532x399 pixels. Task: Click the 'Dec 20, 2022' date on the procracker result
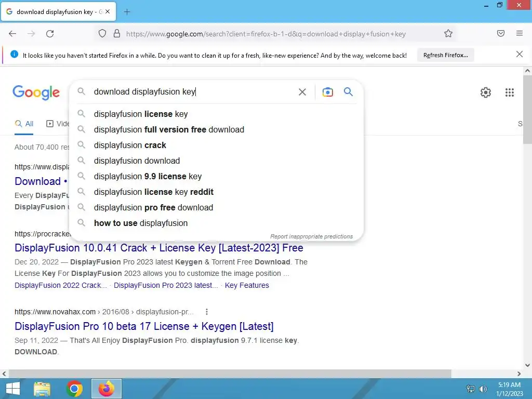pos(37,262)
